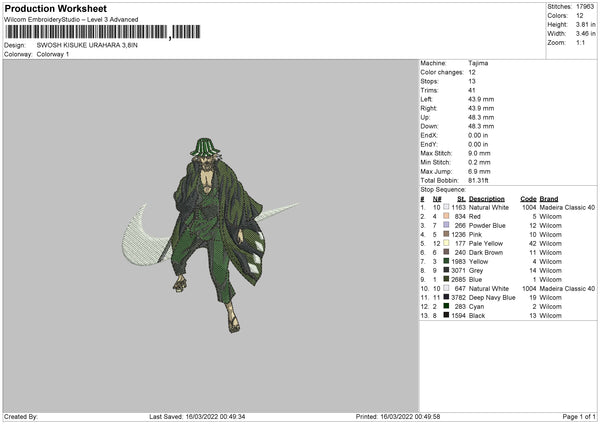Viewport: 600px width, 424px height.
Task: Click the Natural White swatch in row 1
Action: click(x=446, y=207)
